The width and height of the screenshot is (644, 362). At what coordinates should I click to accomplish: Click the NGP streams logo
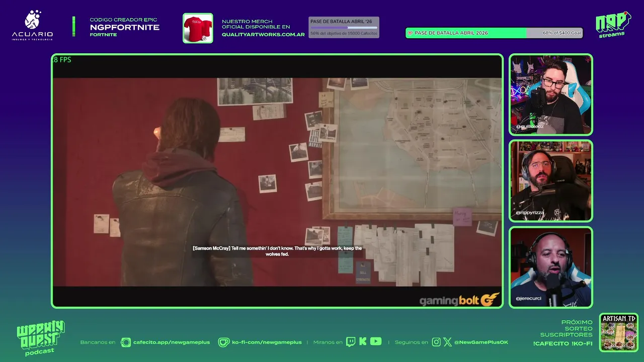613,25
